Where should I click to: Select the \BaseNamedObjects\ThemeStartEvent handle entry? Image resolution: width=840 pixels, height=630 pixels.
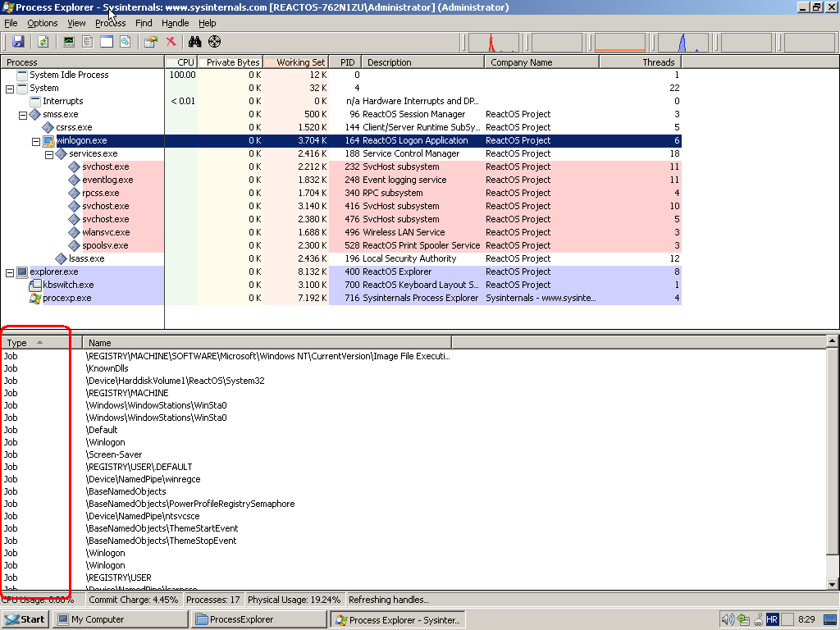tap(413, 529)
